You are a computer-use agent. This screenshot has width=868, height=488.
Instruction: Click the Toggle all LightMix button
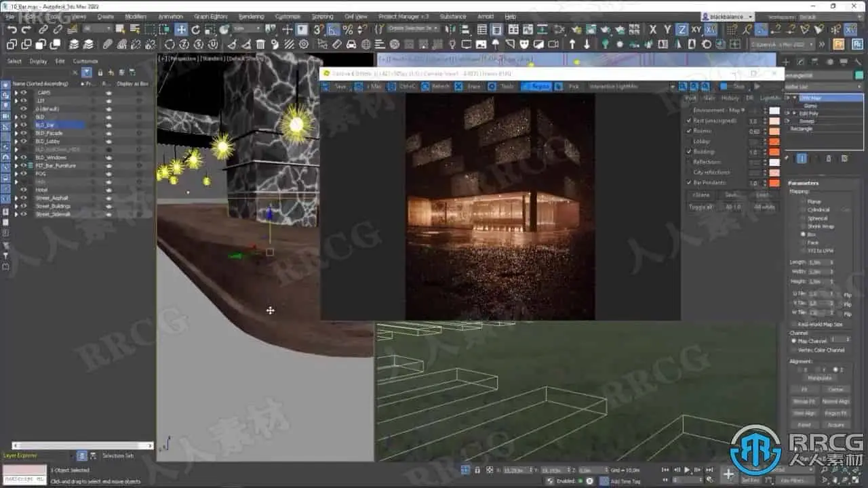(x=701, y=207)
